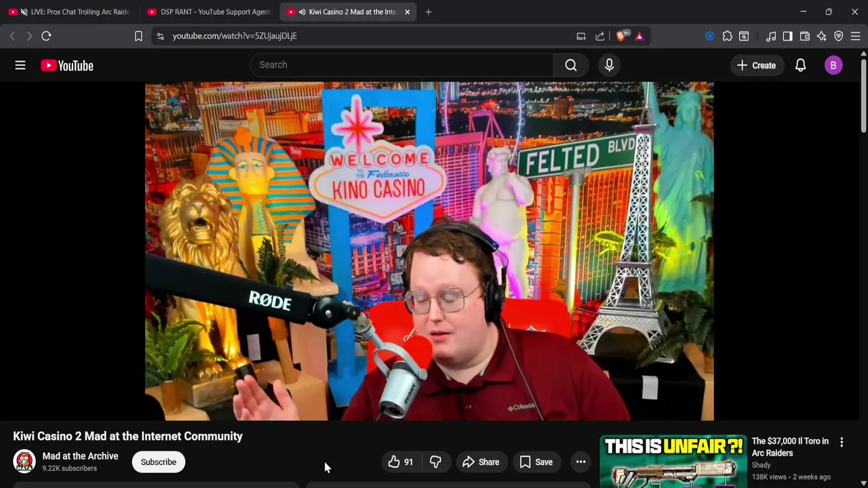
Task: Open the blue circular extension icon
Action: coord(710,36)
